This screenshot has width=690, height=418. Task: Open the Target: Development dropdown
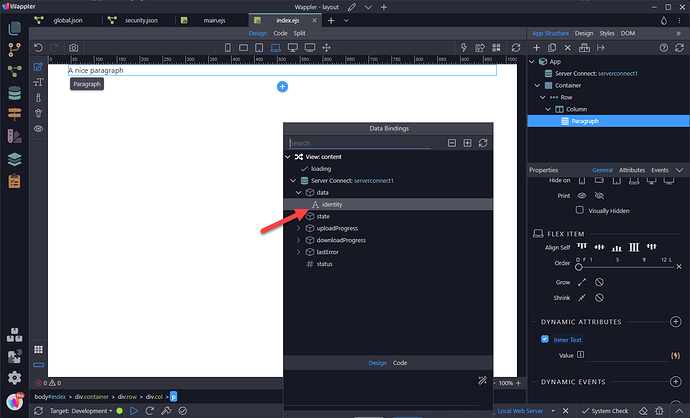[81, 411]
